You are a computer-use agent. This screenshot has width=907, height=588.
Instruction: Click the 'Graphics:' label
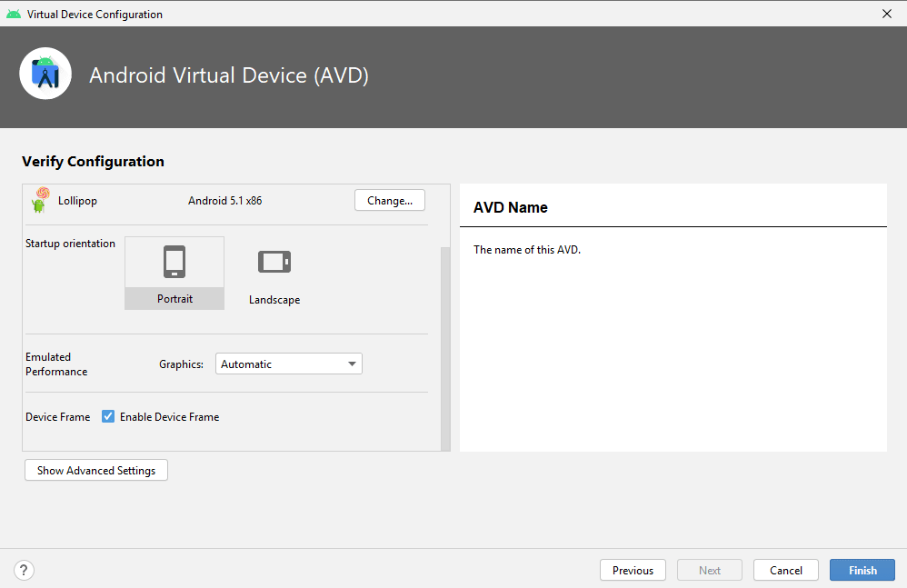pyautogui.click(x=181, y=364)
